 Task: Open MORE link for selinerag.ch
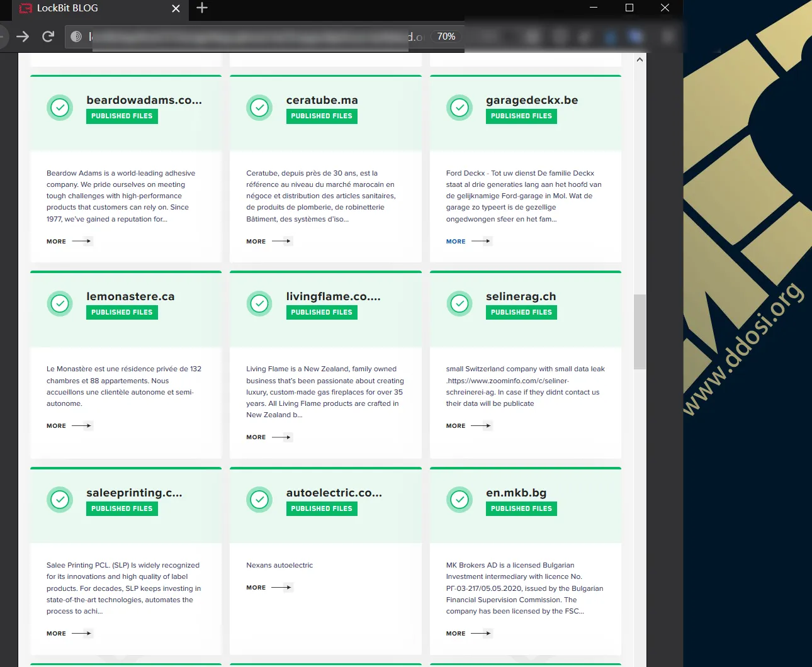pyautogui.click(x=469, y=426)
